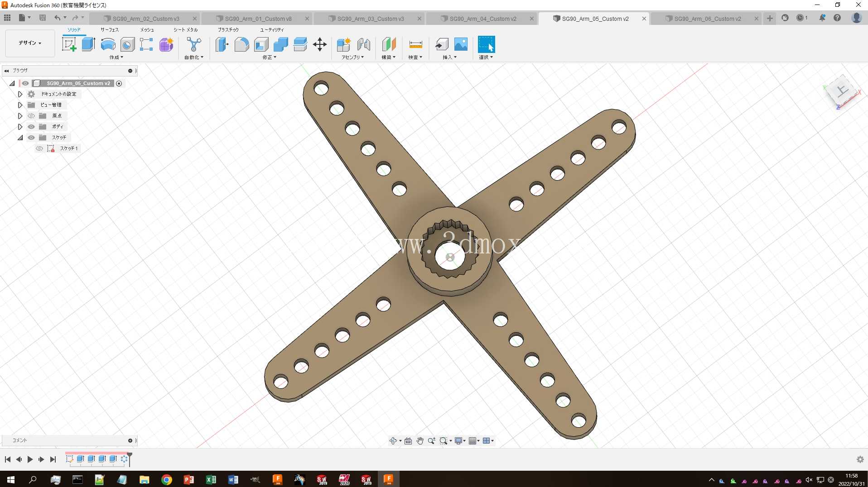This screenshot has height=487, width=868.
Task: Select the Hole tool
Action: [x=127, y=44]
